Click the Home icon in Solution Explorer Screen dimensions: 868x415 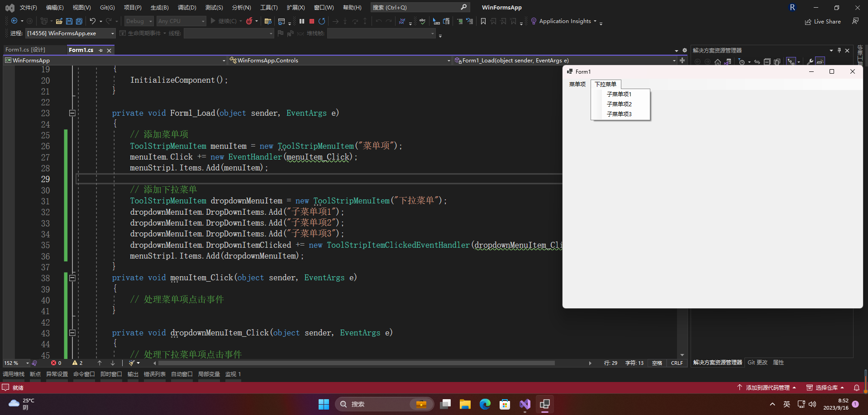click(x=718, y=62)
